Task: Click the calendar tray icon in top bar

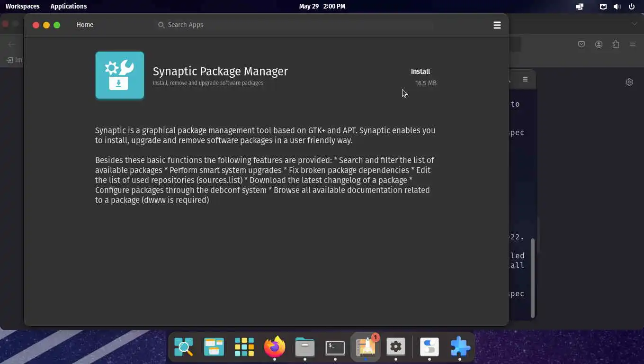Action: pyautogui.click(x=603, y=7)
